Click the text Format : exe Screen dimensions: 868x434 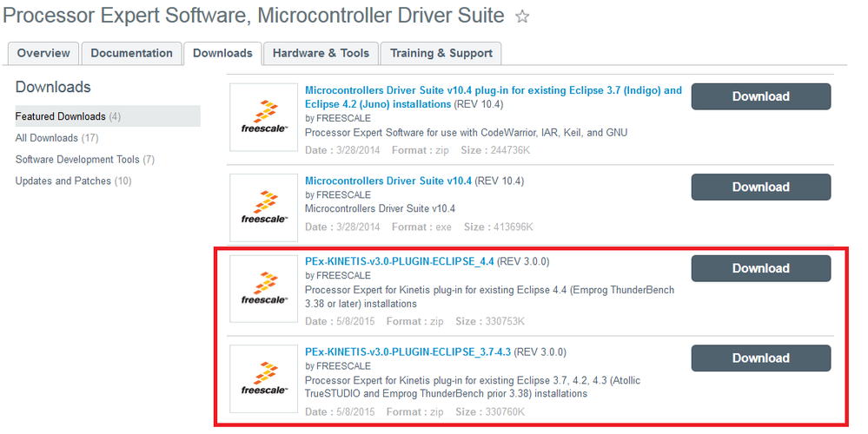pyautogui.click(x=421, y=227)
